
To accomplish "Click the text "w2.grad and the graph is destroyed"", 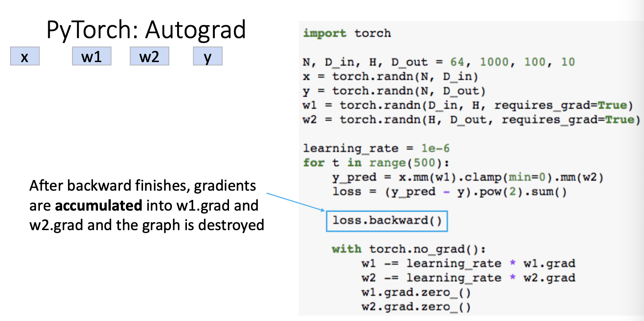I will 147,225.
